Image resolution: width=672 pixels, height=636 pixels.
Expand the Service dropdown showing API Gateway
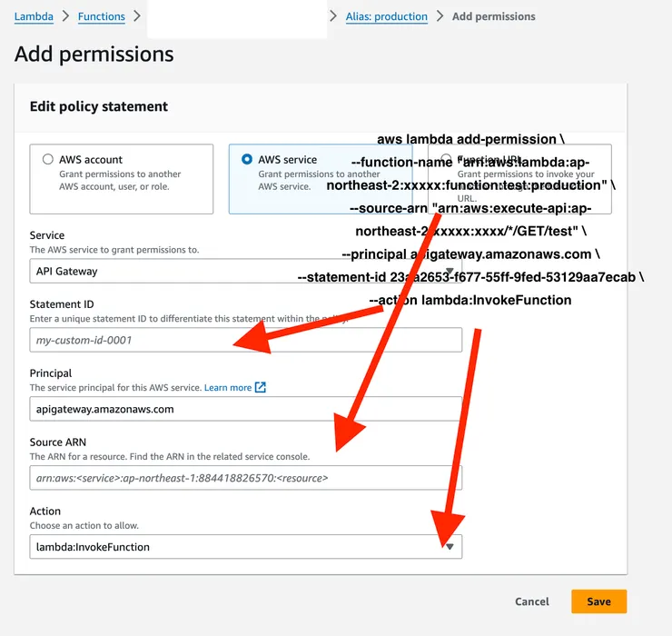pos(245,271)
